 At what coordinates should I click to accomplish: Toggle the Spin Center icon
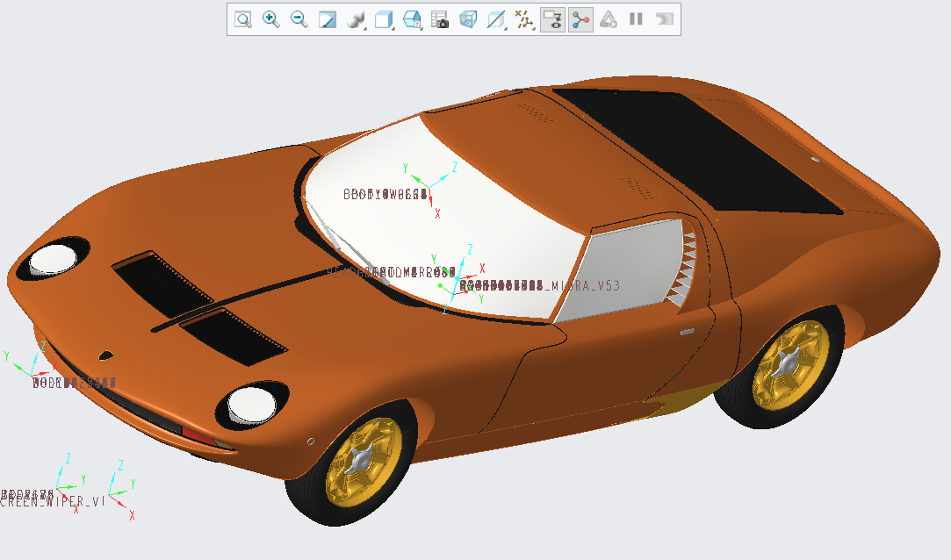(x=580, y=19)
